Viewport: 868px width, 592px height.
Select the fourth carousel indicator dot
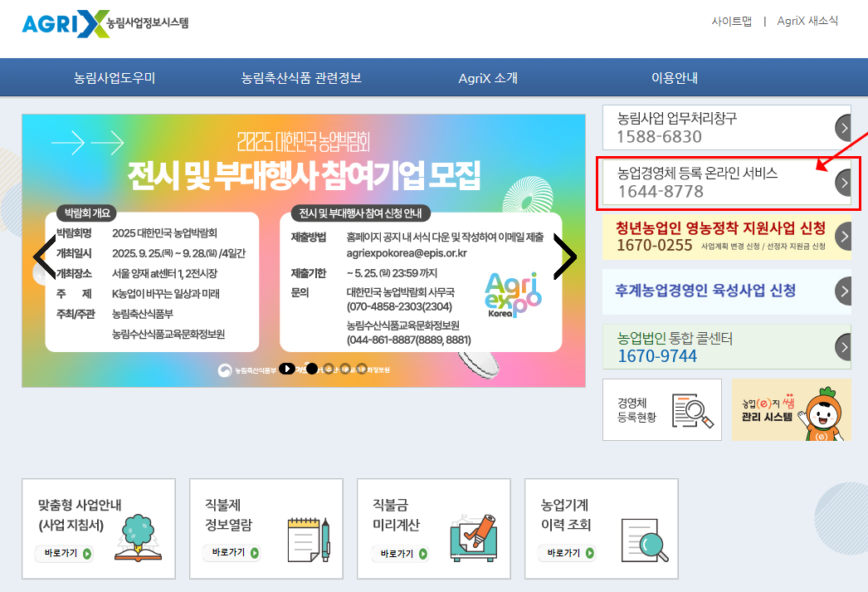click(x=362, y=369)
